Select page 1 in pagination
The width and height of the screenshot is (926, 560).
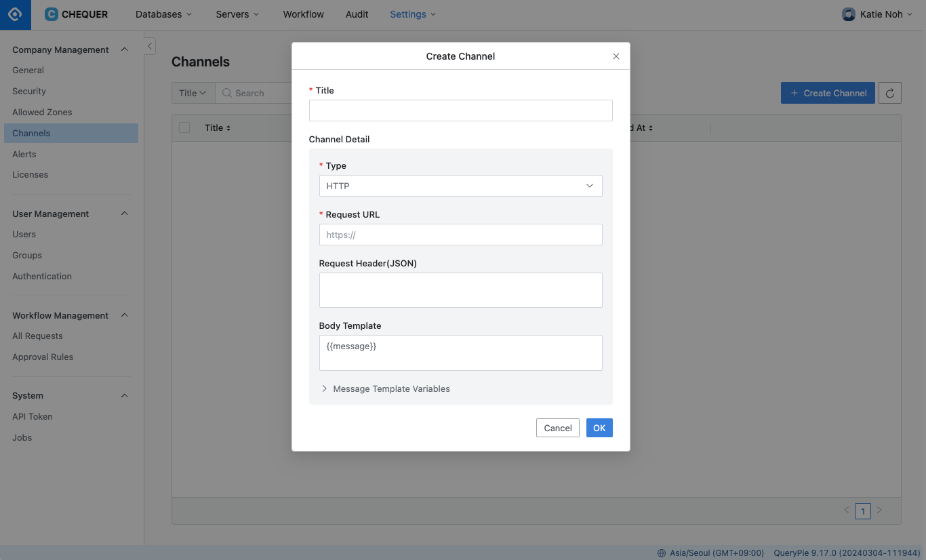[x=862, y=511]
